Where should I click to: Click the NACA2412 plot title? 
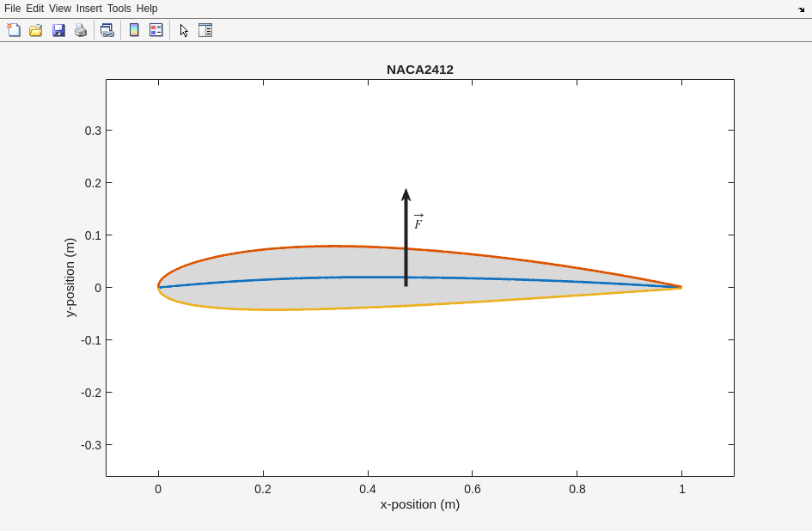419,70
